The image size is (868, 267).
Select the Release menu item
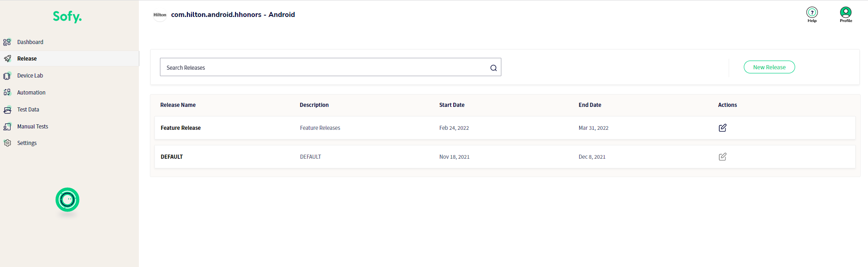pos(27,59)
